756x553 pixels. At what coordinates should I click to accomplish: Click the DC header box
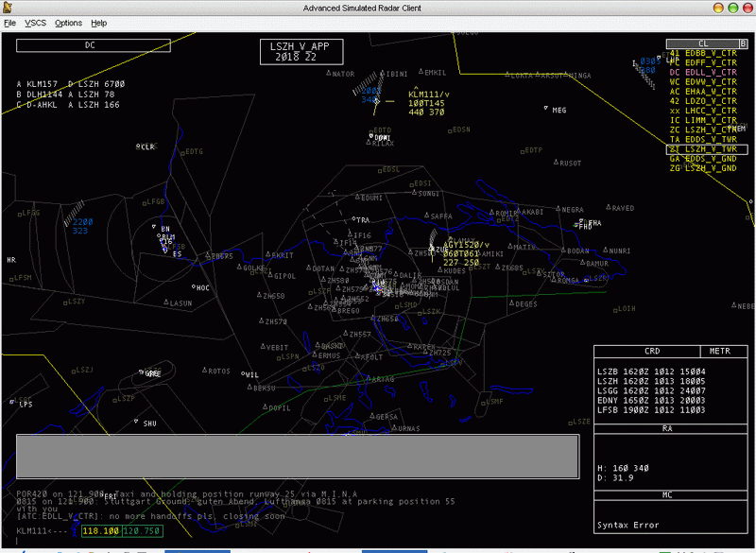pyautogui.click(x=93, y=44)
